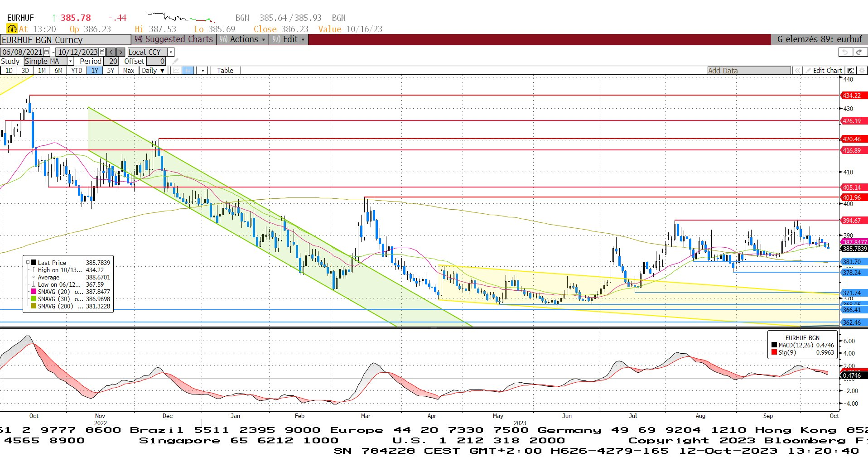Click the start date field 06/08/2021
868x476 pixels.
point(22,52)
